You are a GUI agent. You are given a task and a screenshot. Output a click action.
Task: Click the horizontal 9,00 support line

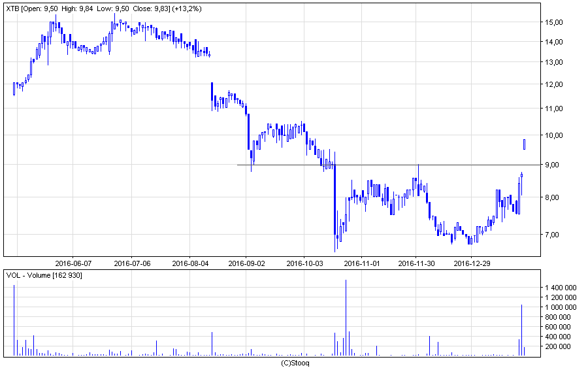click(x=389, y=165)
